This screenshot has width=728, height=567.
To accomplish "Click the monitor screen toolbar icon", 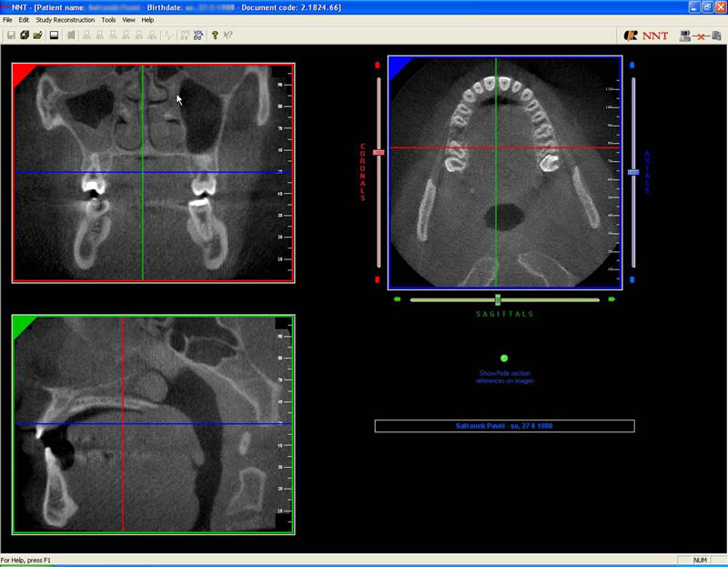I will coord(54,35).
